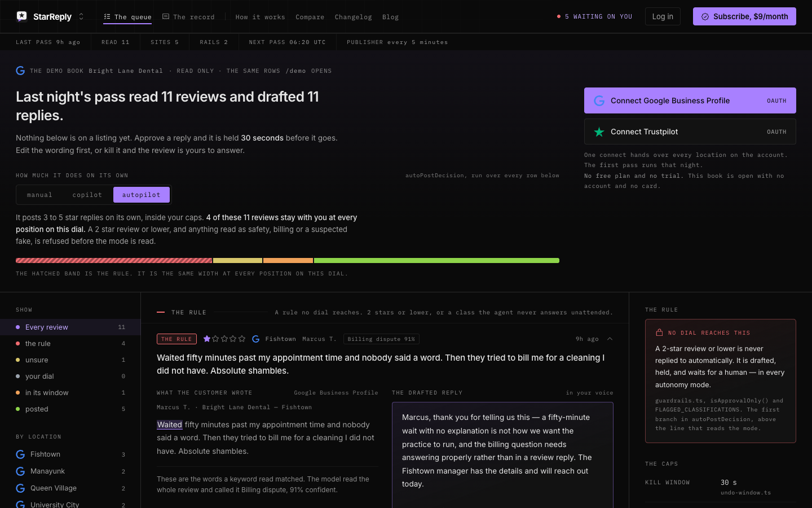
Task: Show Every review filter
Action: tap(70, 327)
